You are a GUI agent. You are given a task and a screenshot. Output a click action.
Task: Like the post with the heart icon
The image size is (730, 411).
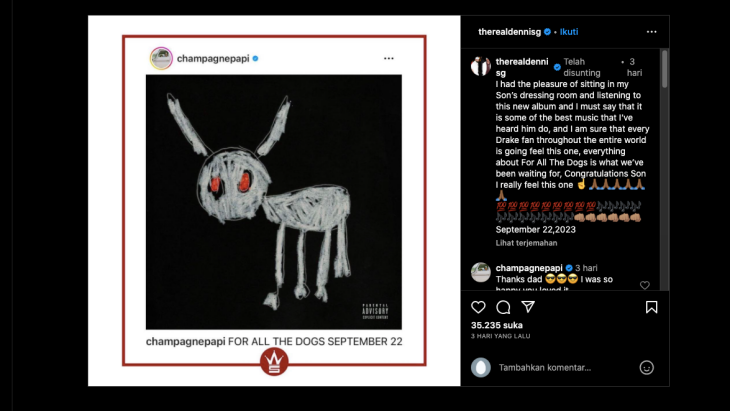(478, 307)
